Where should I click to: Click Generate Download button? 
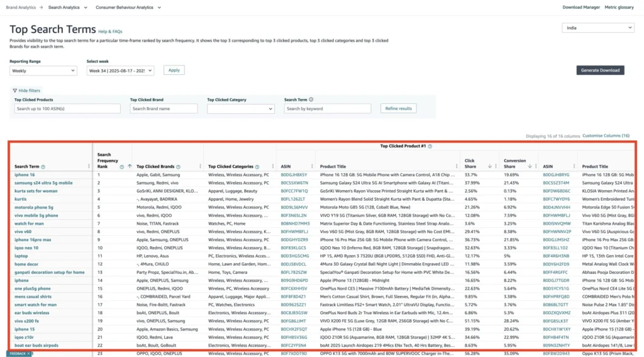coord(600,71)
